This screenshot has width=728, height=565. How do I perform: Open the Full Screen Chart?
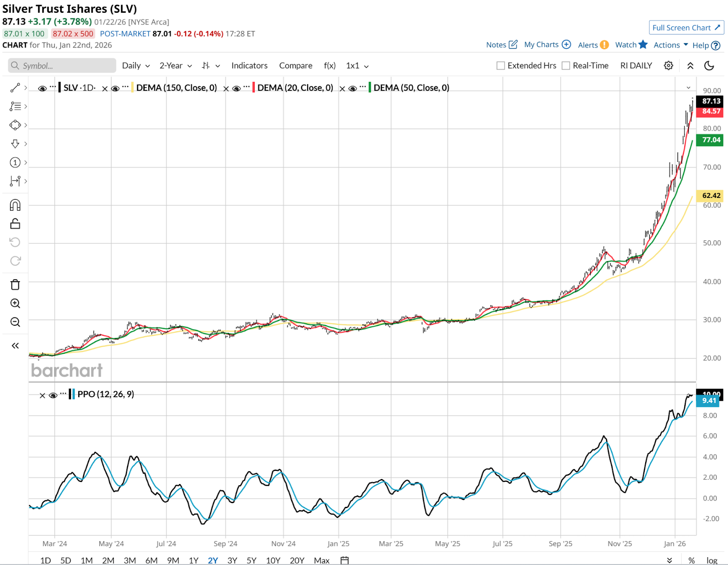686,28
